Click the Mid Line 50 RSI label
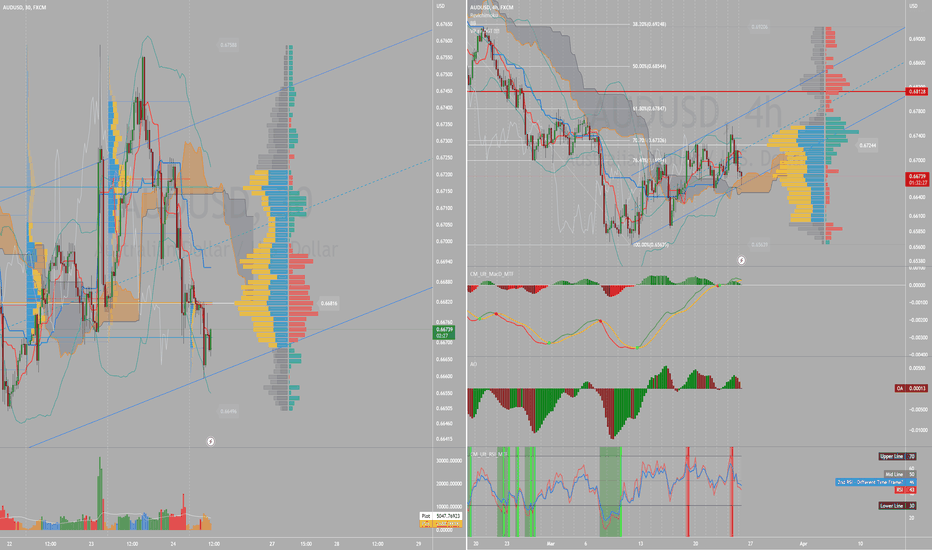This screenshot has width=932, height=550. pos(900,474)
